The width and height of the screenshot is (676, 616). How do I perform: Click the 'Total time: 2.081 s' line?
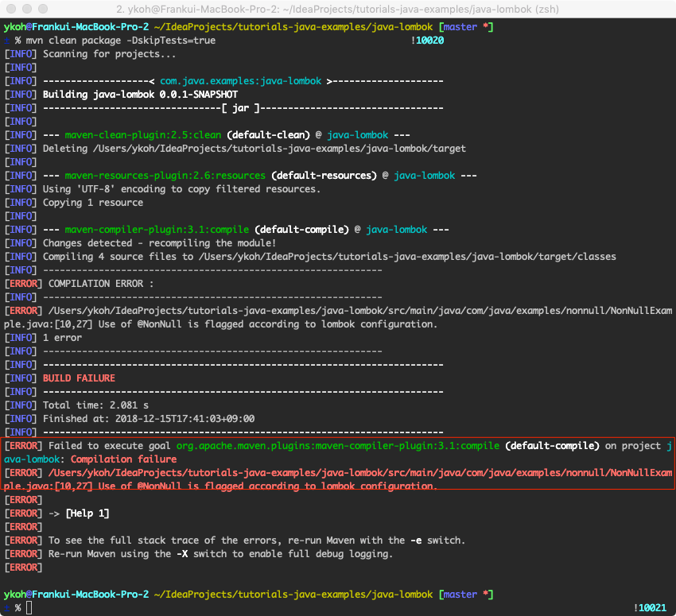pos(95,405)
